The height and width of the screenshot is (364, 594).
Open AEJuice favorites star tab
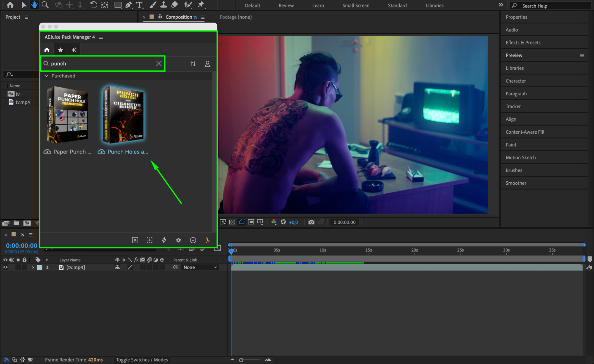click(x=61, y=50)
